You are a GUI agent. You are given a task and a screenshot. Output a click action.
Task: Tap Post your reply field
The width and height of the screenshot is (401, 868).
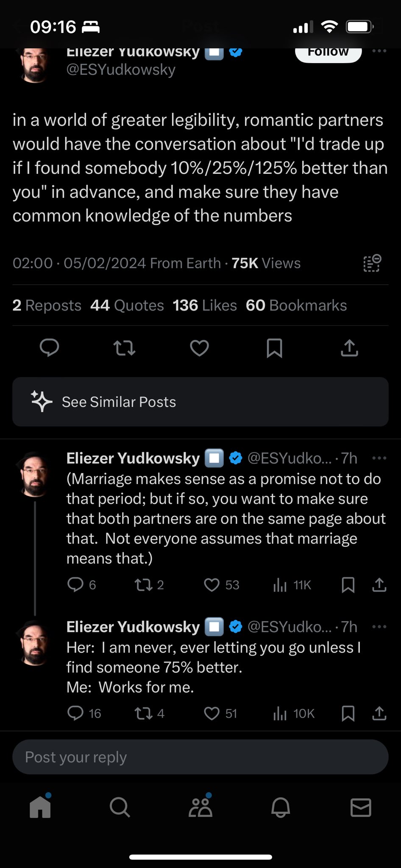pyautogui.click(x=200, y=757)
